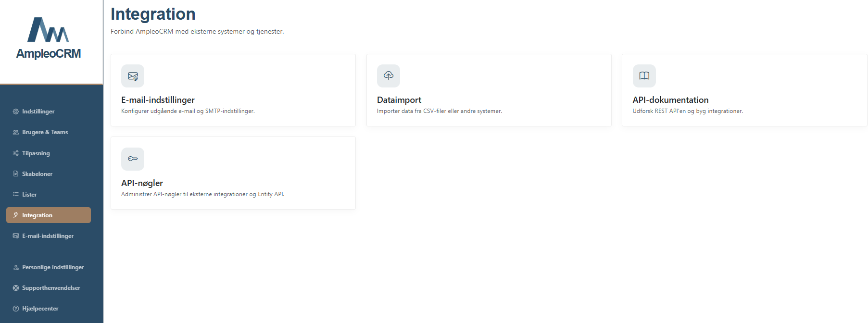This screenshot has height=323, width=868.
Task: Click the lifebuoy icon beside Supporthenvendelser
Action: (16, 288)
